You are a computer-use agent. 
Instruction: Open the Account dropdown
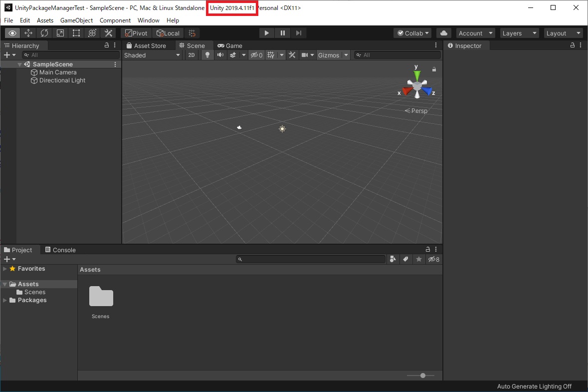[x=475, y=33]
